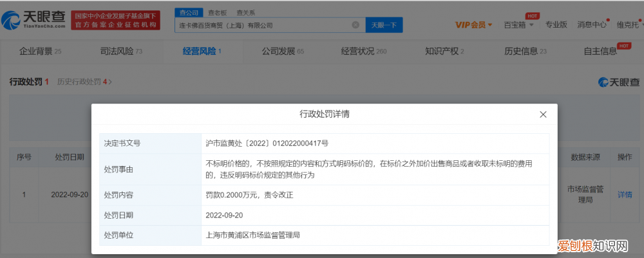The height and width of the screenshot is (258, 644).
Task: Switch to the 知识产权 tab
Action: (445, 51)
